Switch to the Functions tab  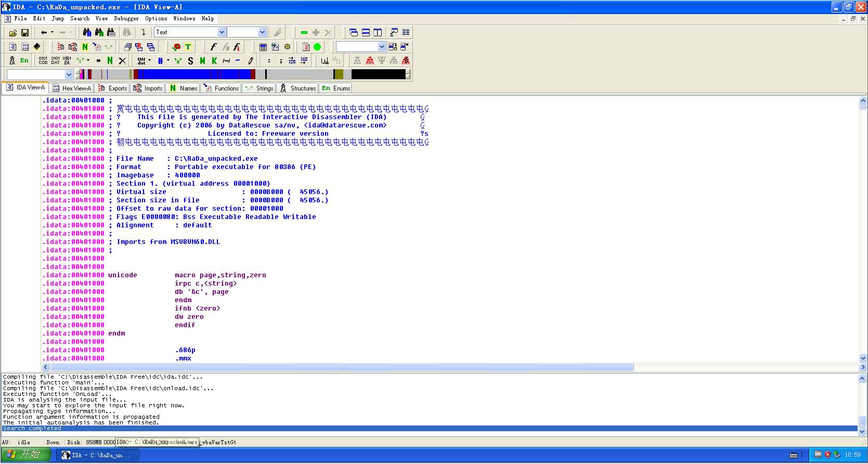222,88
